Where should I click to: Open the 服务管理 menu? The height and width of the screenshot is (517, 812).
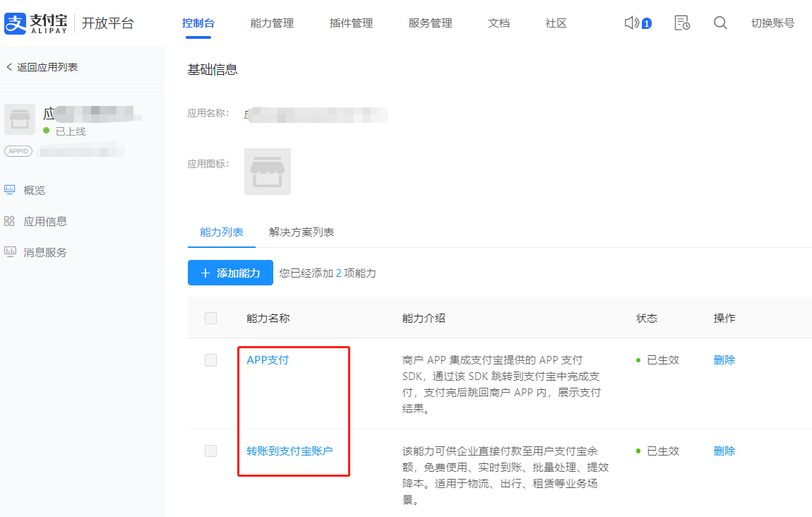[x=430, y=23]
